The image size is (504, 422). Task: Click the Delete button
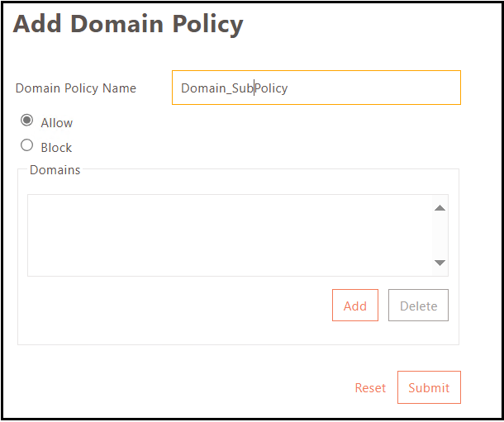coord(418,306)
